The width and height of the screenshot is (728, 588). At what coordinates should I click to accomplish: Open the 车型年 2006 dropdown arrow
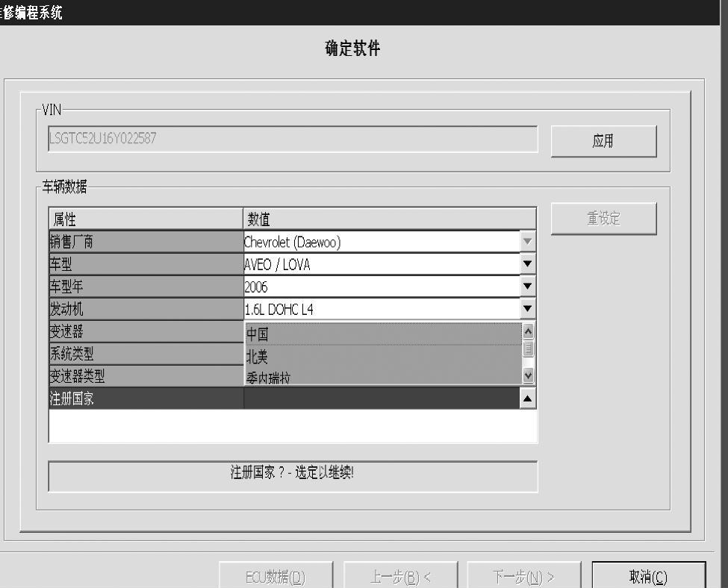pos(529,287)
